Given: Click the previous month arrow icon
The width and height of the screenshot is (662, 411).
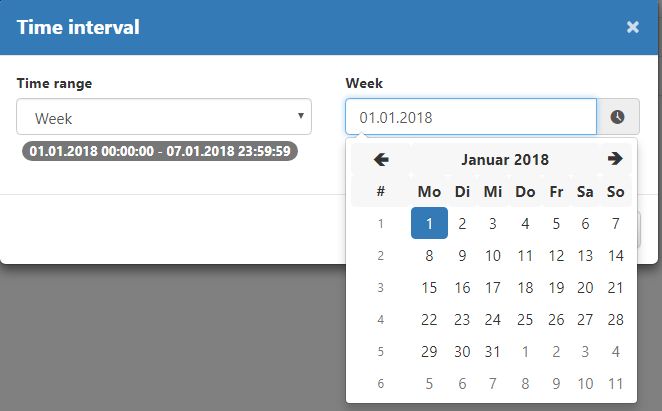Looking at the screenshot, I should (x=381, y=160).
